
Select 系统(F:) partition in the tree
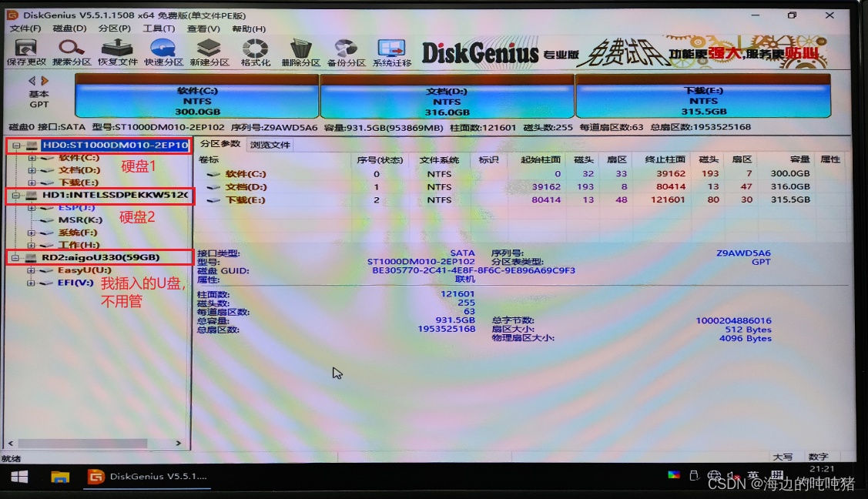[x=78, y=233]
